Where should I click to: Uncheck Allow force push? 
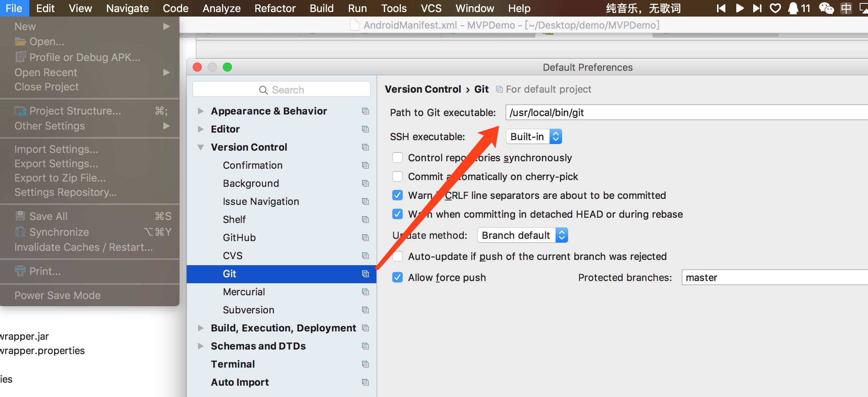(x=397, y=277)
